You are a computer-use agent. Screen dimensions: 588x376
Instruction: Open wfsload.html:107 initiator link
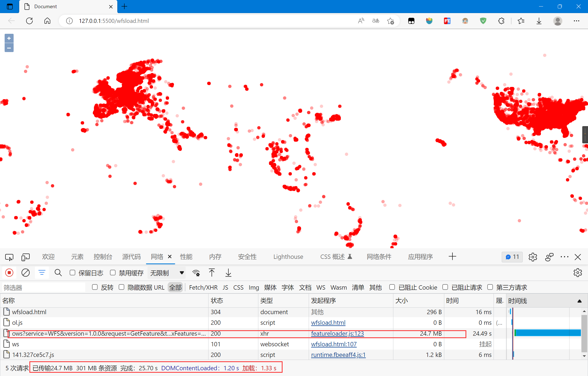(x=334, y=344)
